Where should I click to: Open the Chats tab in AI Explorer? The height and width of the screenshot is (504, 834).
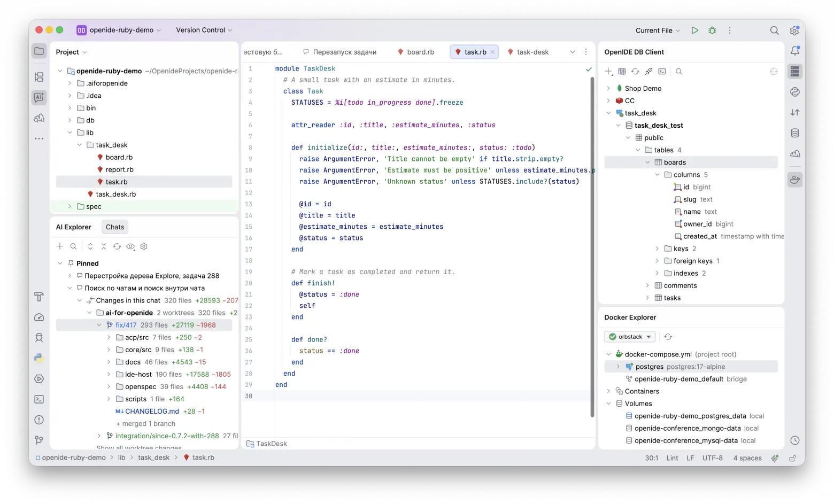coord(115,227)
